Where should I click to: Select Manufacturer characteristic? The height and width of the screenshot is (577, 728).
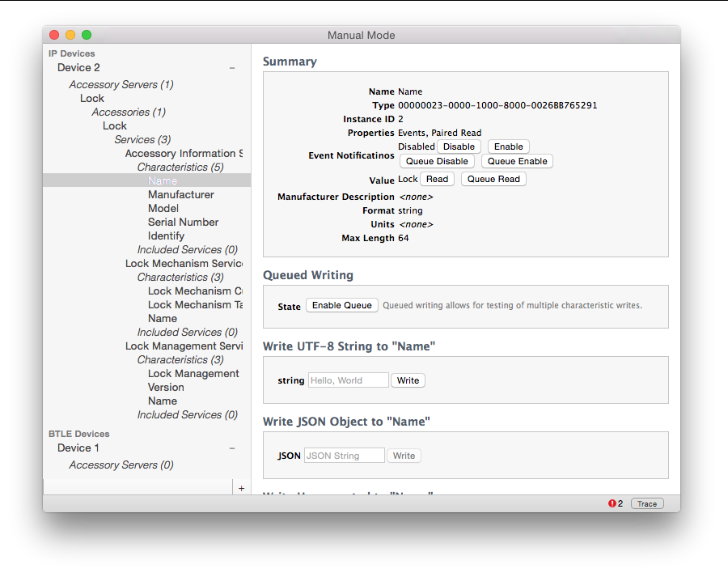click(181, 195)
